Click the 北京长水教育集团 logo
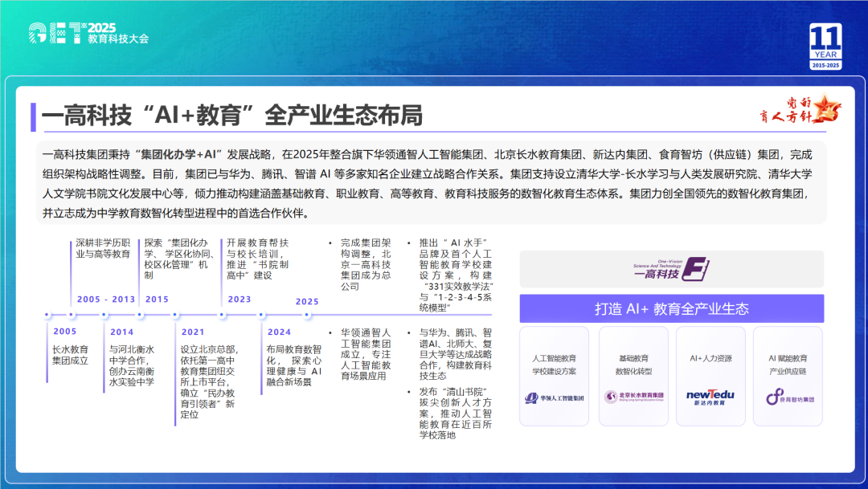This screenshot has height=489, width=868. tap(633, 397)
